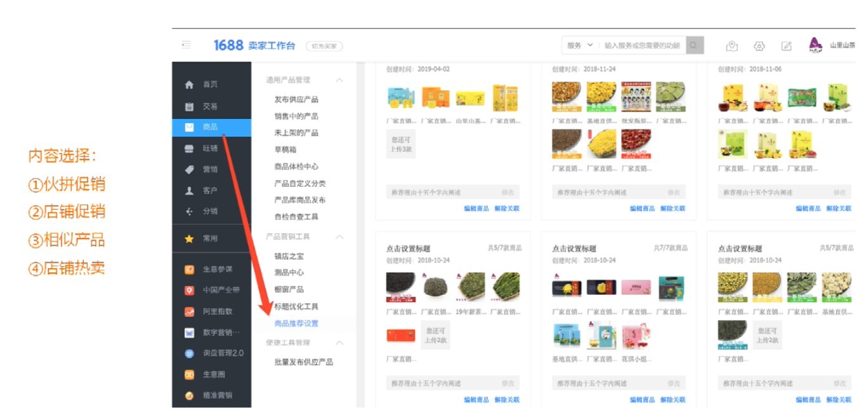The image size is (868, 418).
Task: Open 镇店之宝 menu item
Action: pos(289,256)
